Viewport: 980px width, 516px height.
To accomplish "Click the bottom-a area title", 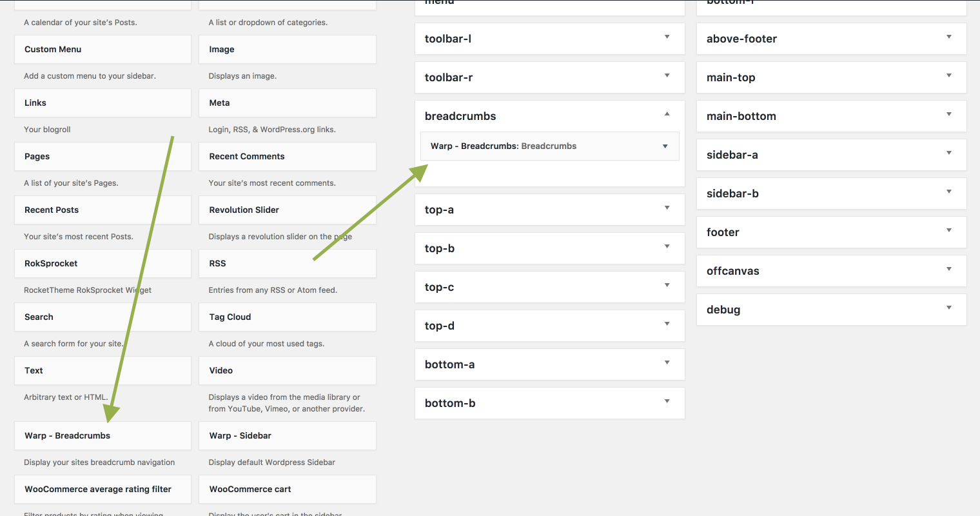I will tap(449, 364).
